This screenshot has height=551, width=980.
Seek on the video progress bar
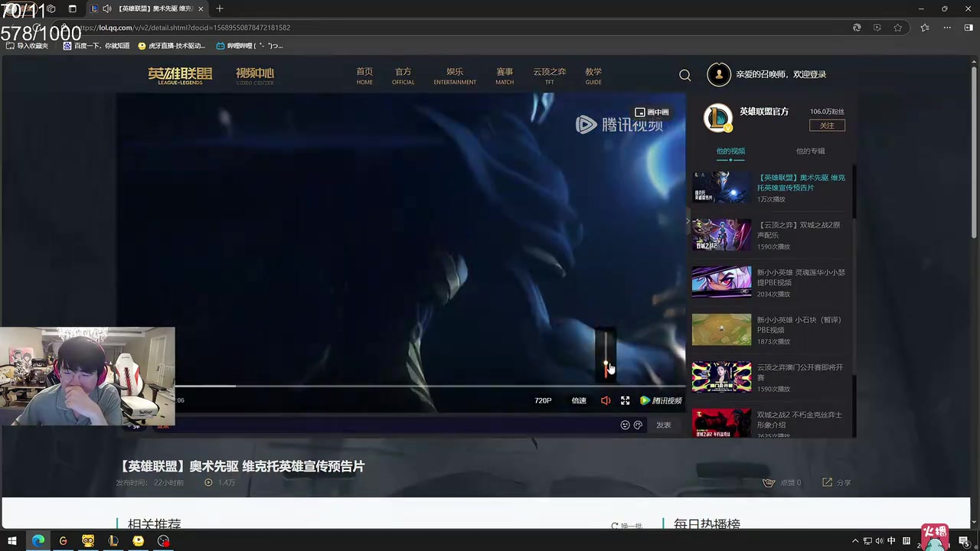pyautogui.click(x=429, y=386)
